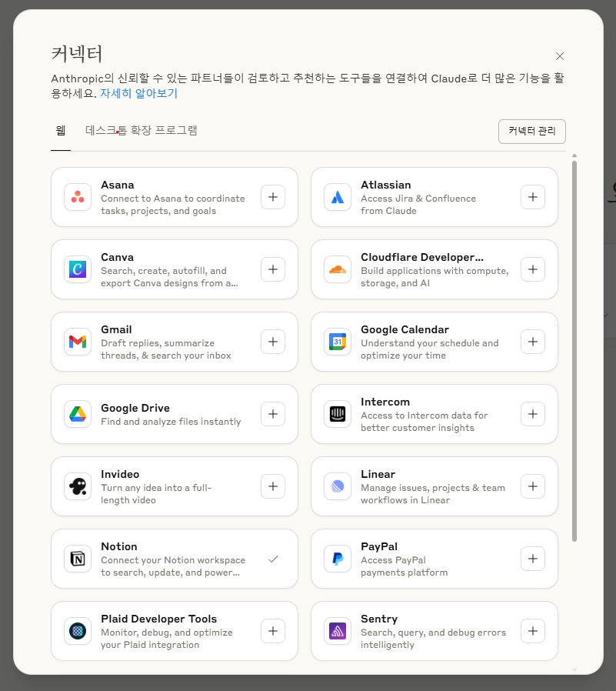Enable the Linear connector
This screenshot has width=616, height=691.
tap(533, 486)
